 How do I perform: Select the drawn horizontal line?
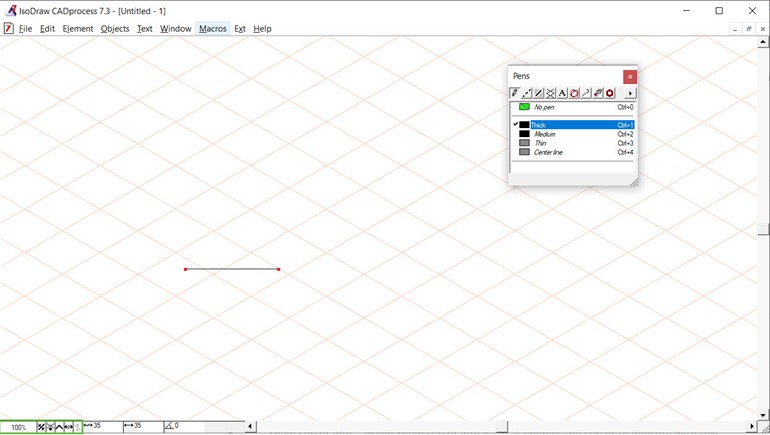[232, 269]
